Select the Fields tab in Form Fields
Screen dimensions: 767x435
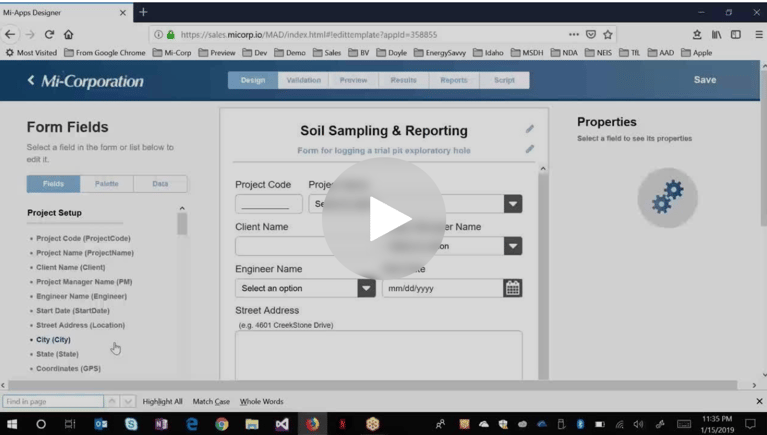tap(53, 183)
